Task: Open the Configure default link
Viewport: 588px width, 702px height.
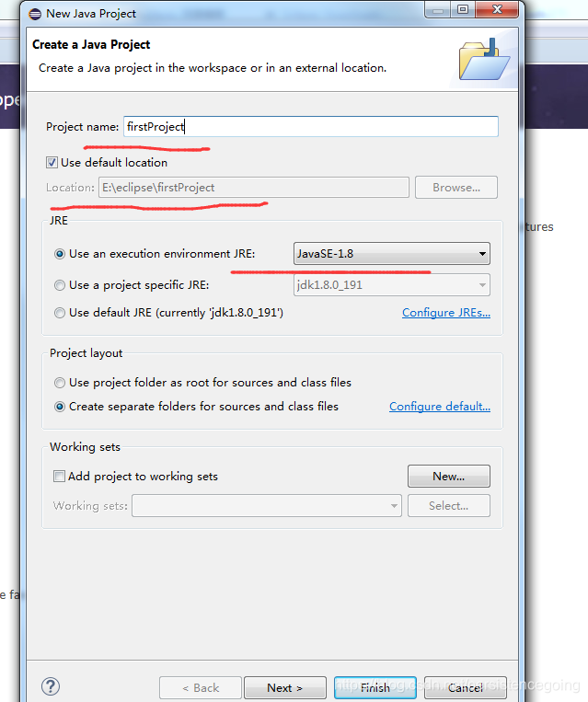Action: click(x=440, y=407)
